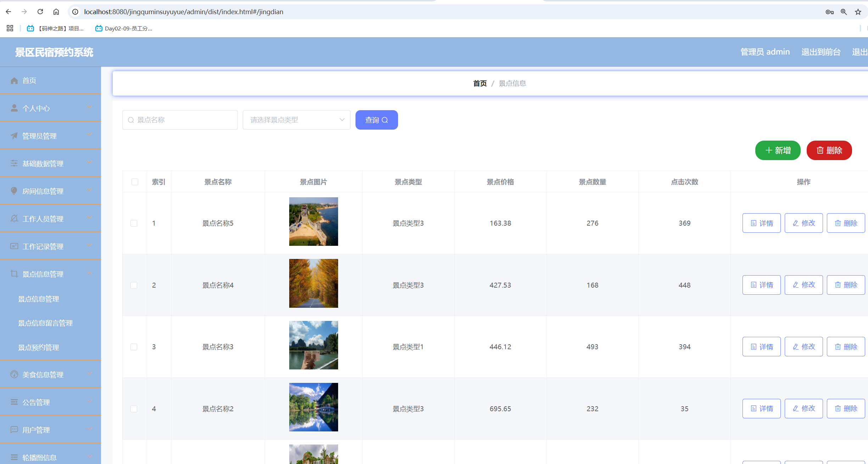This screenshot has height=464, width=868.
Task: Bookmark this page with the star icon
Action: (x=858, y=12)
